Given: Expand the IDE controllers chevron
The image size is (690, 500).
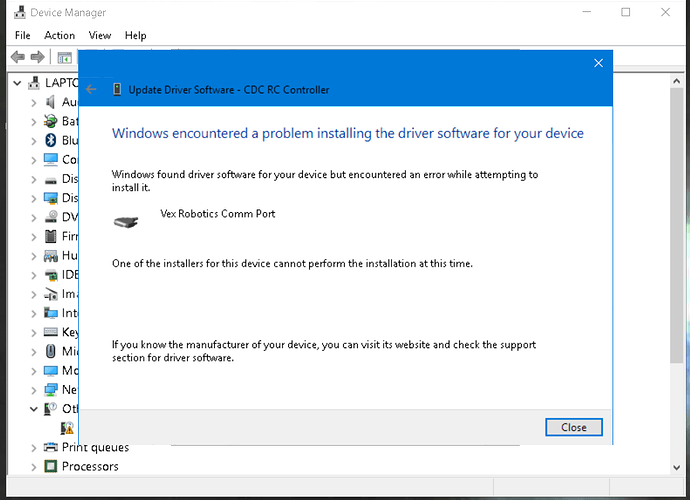Looking at the screenshot, I should 34,276.
